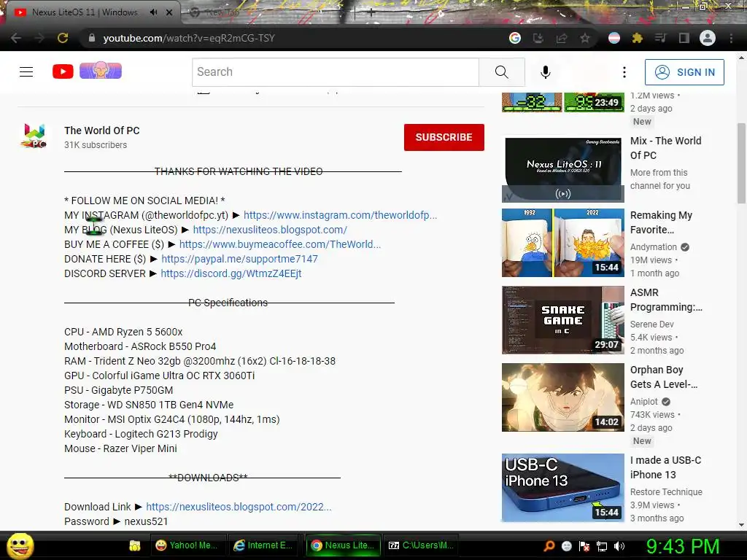The height and width of the screenshot is (560, 747).
Task: Mute the Nexus LiteOS 11 tab audio
Action: coord(153,12)
